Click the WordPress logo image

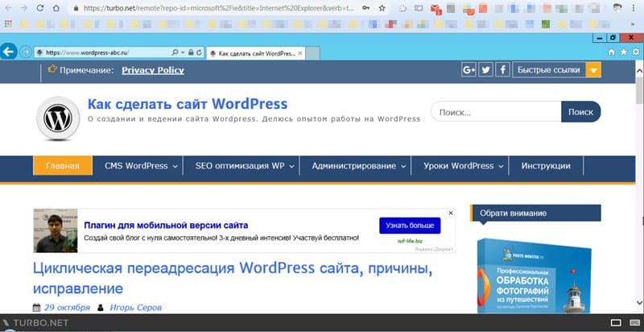(x=58, y=118)
